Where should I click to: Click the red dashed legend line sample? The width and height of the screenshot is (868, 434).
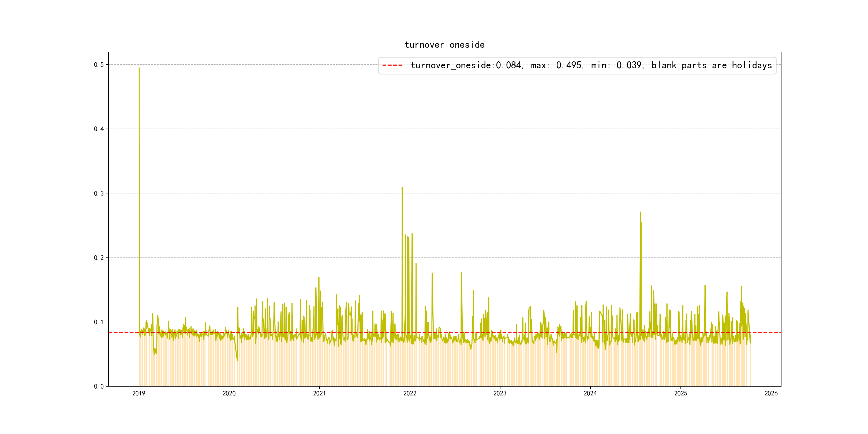point(392,65)
